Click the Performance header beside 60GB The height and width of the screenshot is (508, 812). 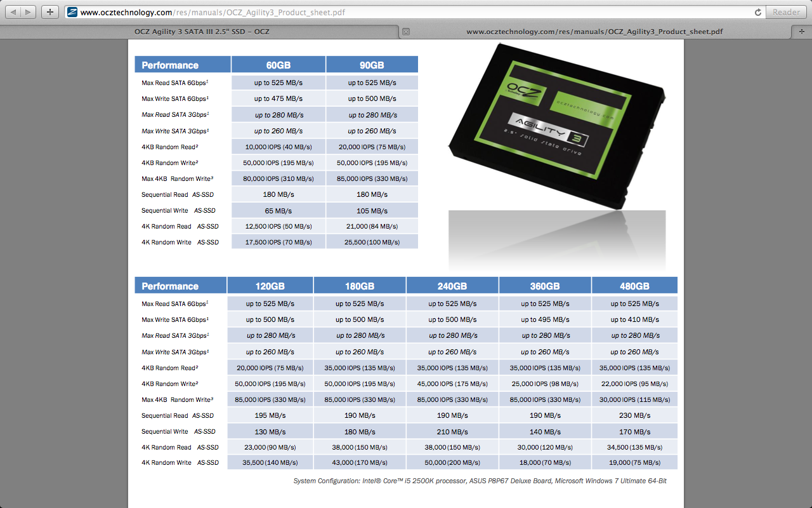183,65
